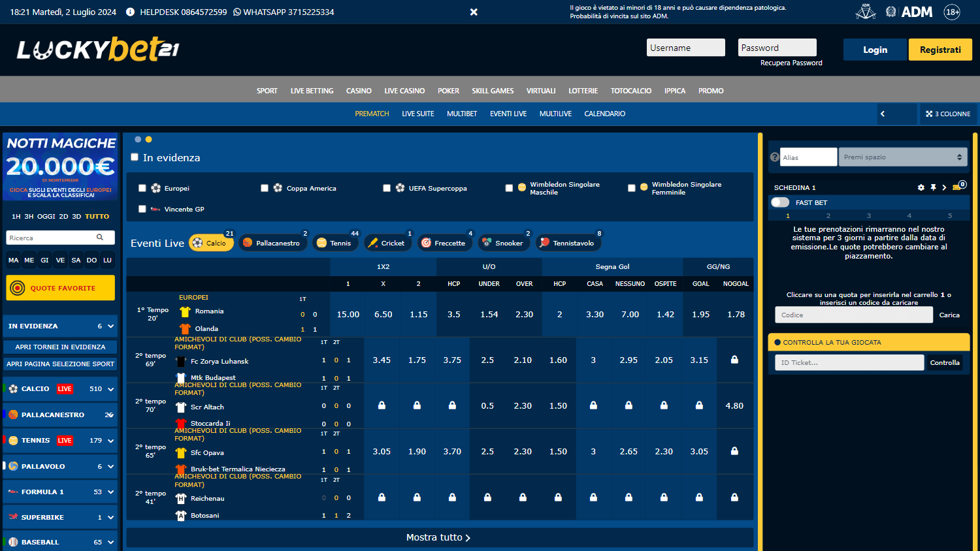
Task: Click Olanda orange jersey icon
Action: point(185,328)
